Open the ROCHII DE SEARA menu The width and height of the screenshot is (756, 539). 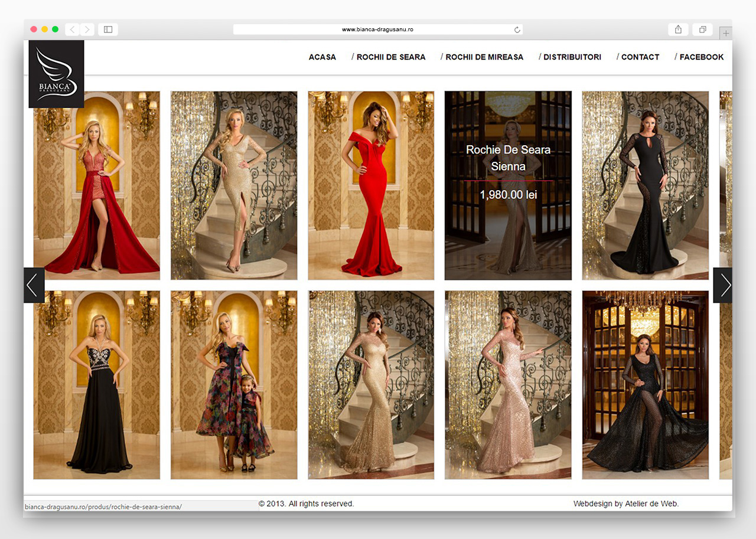pos(391,57)
